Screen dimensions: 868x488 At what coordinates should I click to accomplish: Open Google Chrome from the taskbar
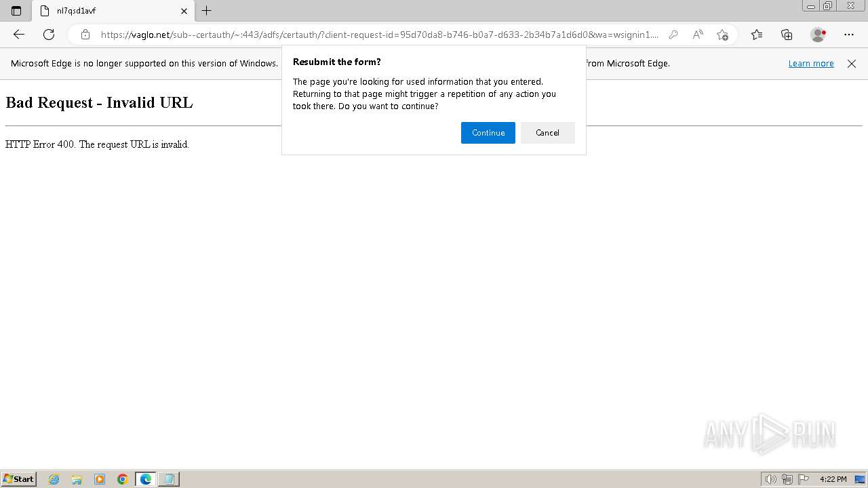[123, 479]
